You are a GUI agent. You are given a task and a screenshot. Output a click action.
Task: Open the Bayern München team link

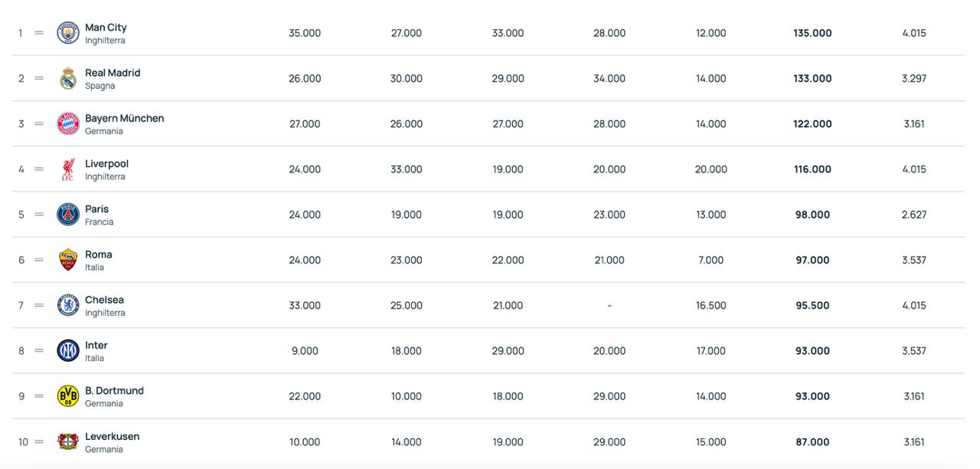124,119
